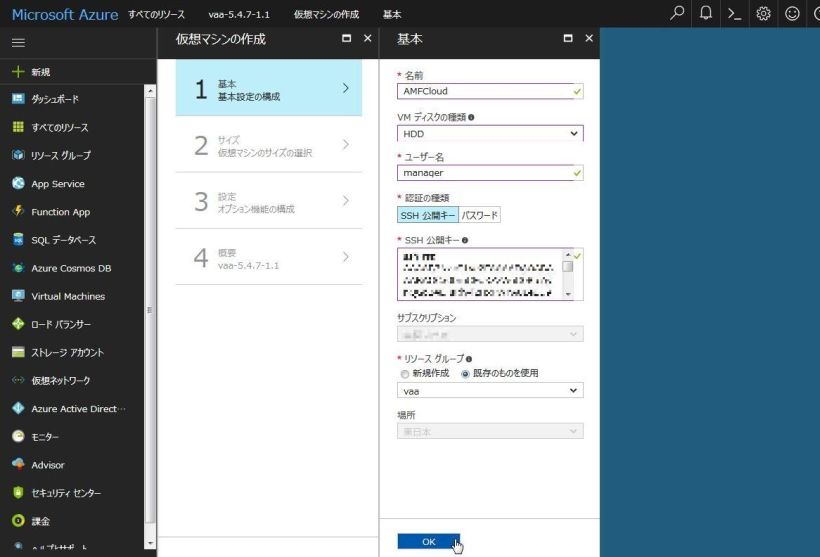820x557 pixels.
Task: Open Azure Cosmos DB in the sidebar
Action: [71, 268]
